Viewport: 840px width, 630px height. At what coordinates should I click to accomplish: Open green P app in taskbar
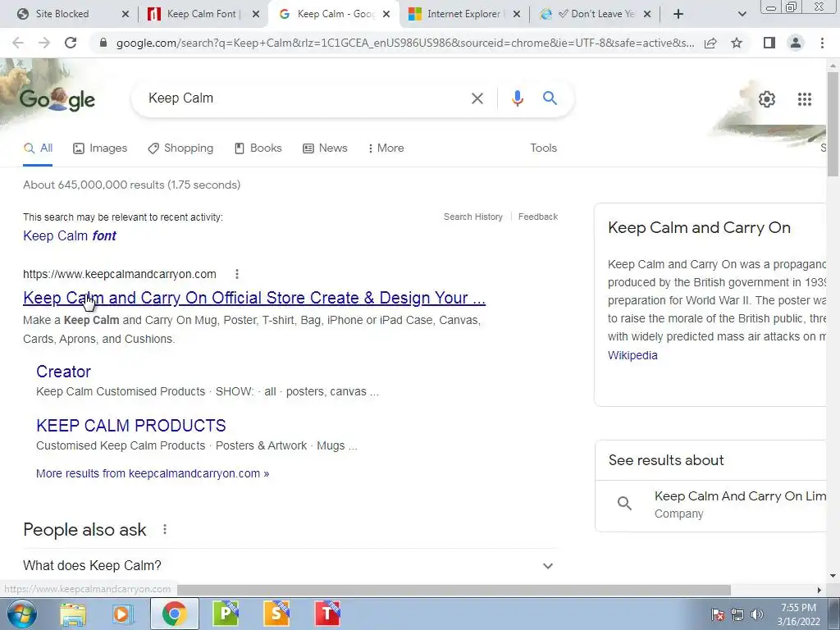[226, 614]
